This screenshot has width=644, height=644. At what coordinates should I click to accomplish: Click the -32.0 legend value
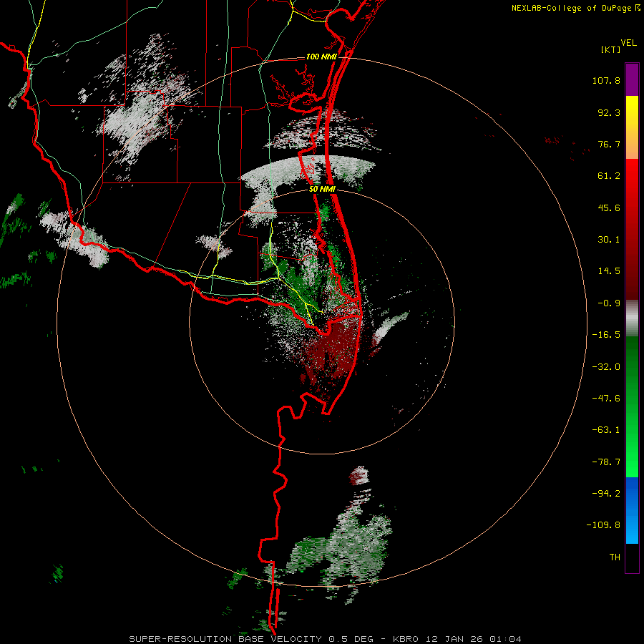606,367
